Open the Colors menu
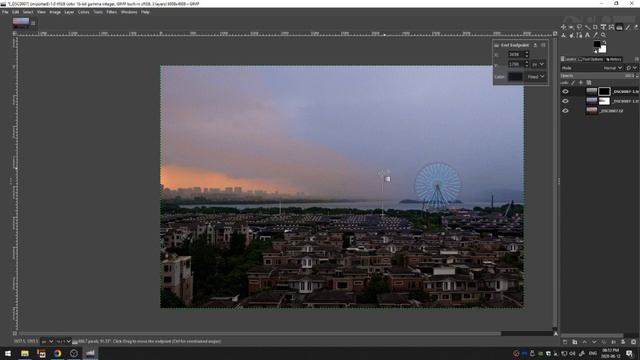The width and height of the screenshot is (640, 360). coord(83,12)
